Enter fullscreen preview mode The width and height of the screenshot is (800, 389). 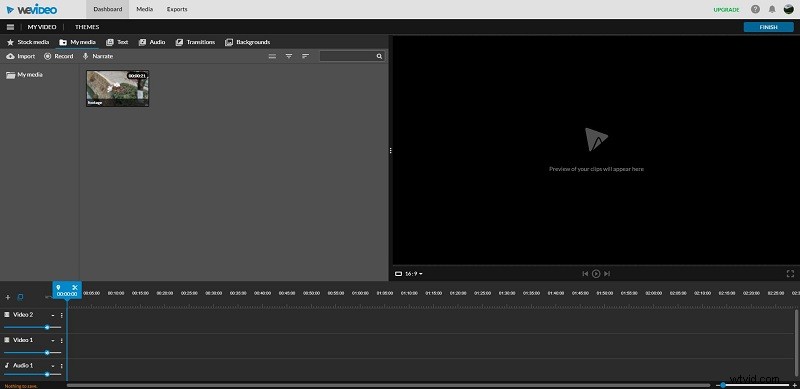(790, 274)
